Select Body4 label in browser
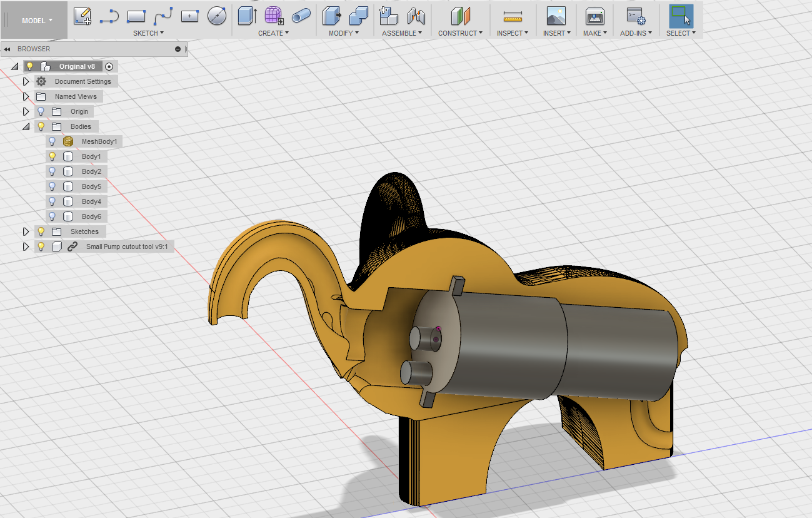This screenshot has height=518, width=812. pos(91,201)
